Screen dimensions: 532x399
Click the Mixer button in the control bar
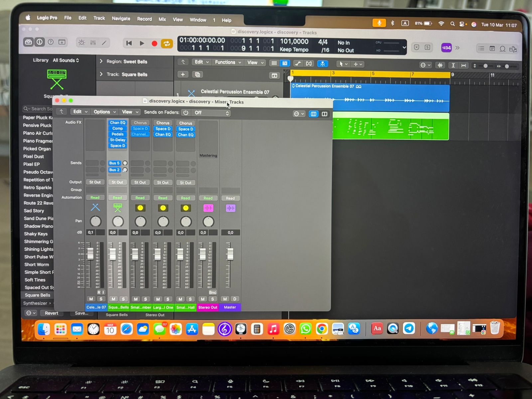coord(93,43)
